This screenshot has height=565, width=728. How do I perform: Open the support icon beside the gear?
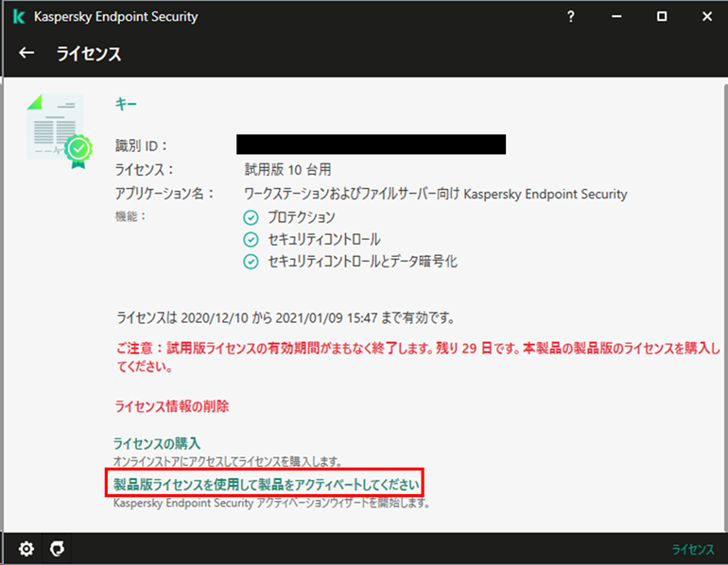pyautogui.click(x=57, y=549)
